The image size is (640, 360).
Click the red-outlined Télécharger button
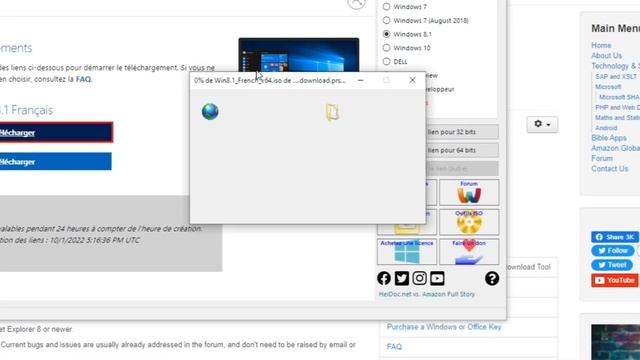pos(56,132)
